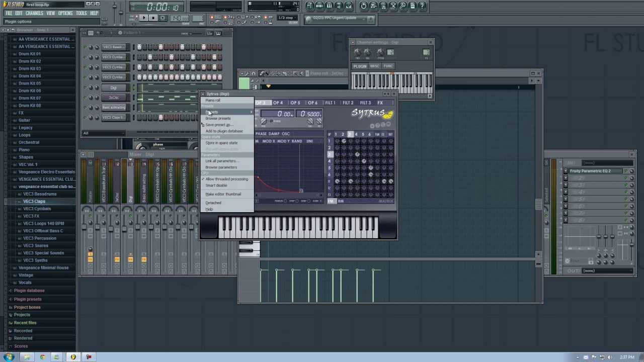
Task: Open the FILE menu
Action: pos(9,13)
